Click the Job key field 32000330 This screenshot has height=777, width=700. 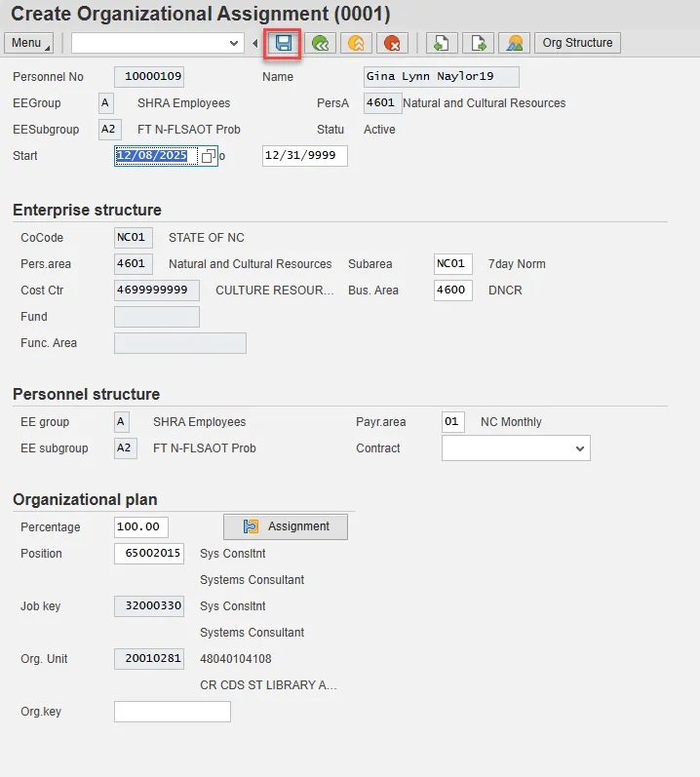[x=148, y=606]
